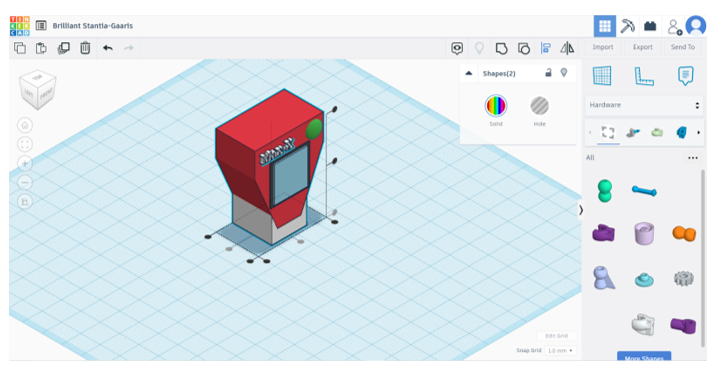Open the user profile avatar

coord(696,26)
